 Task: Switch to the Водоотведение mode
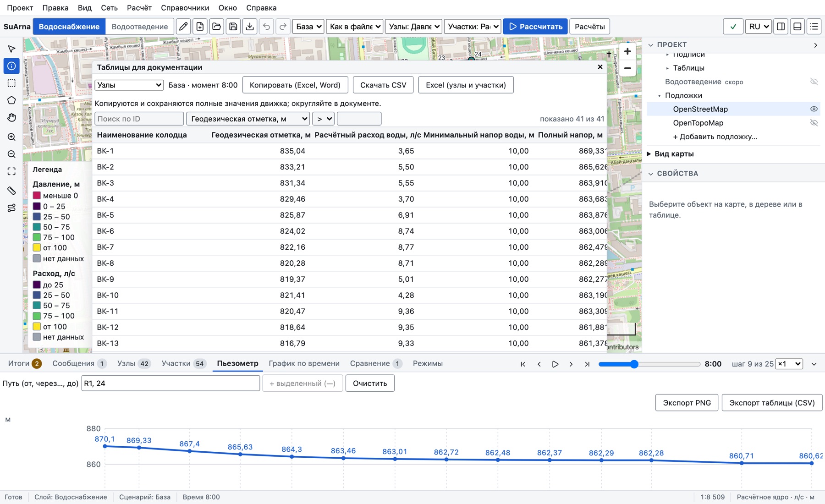140,27
